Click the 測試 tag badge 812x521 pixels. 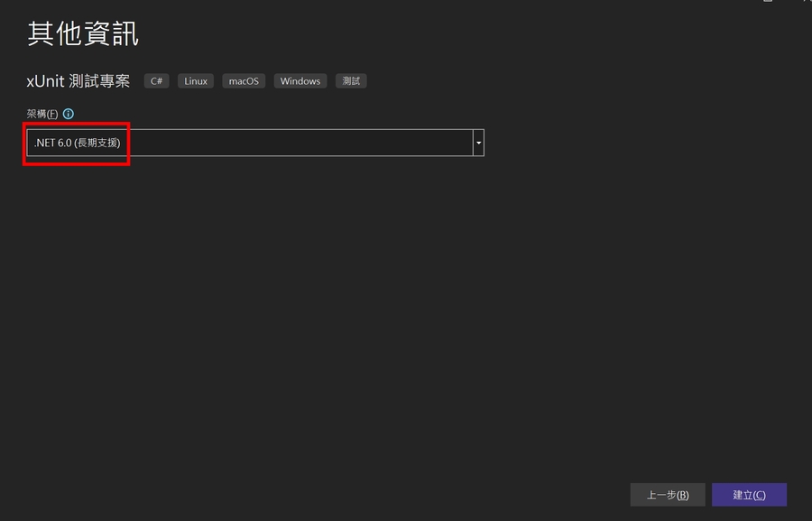[351, 81]
